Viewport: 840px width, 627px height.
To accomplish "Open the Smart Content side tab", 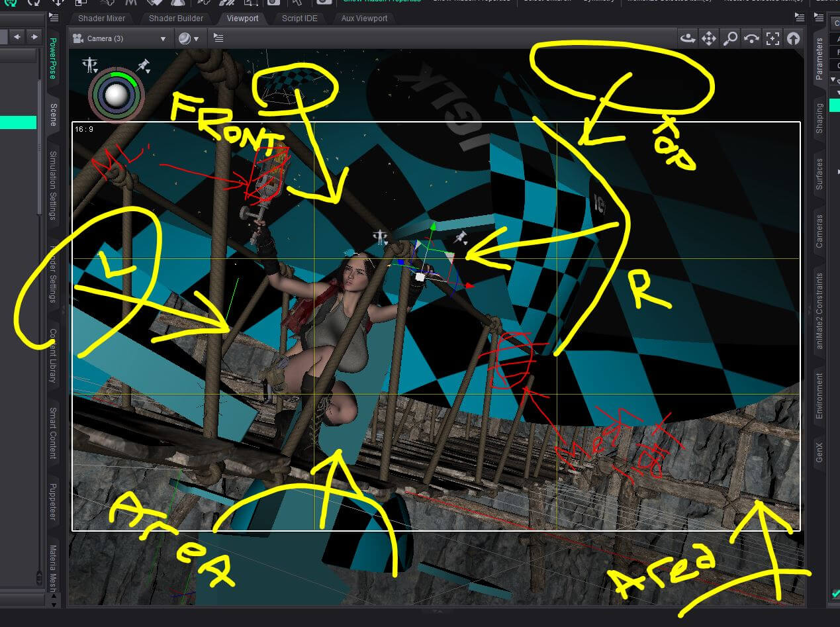I will (54, 433).
